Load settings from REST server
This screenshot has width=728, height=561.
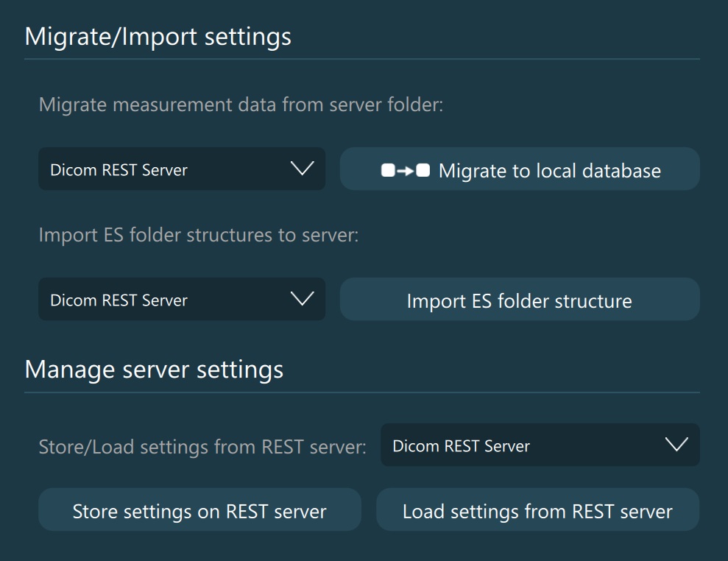537,512
